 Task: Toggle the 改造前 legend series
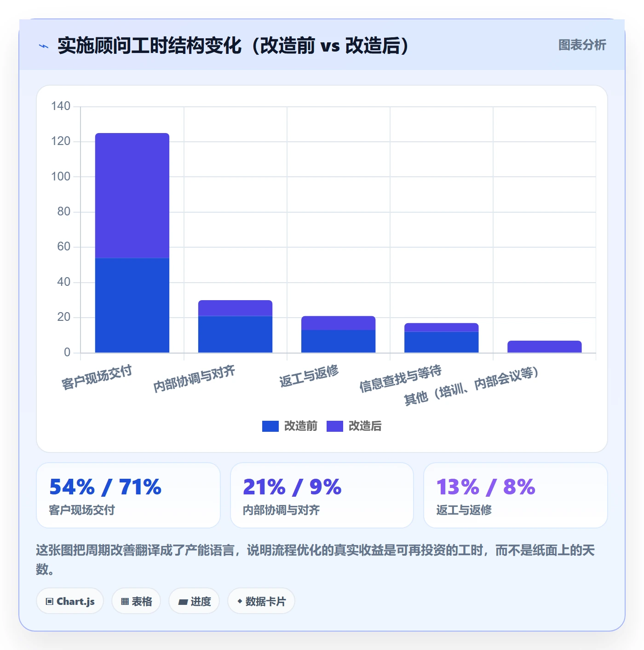[290, 426]
